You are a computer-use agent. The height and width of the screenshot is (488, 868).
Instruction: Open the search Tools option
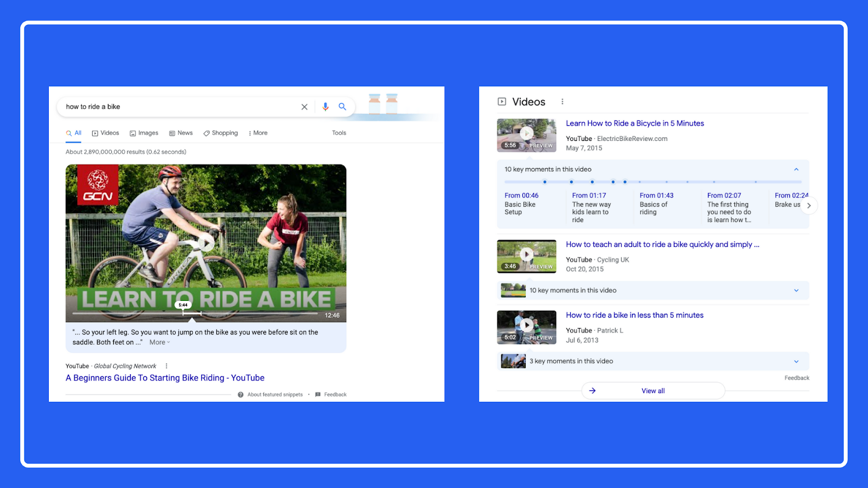point(339,133)
